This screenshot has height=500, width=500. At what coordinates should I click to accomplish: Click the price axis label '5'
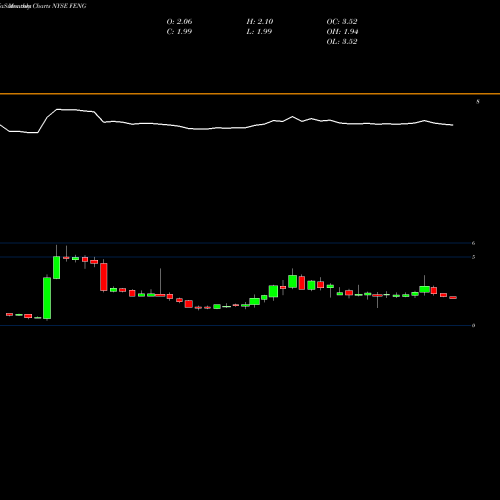(x=473, y=257)
